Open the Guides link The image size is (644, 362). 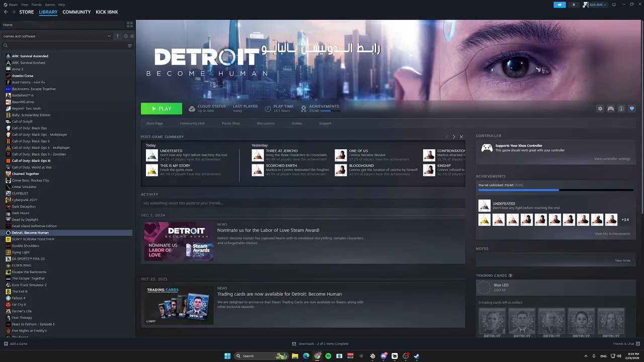tap(297, 123)
